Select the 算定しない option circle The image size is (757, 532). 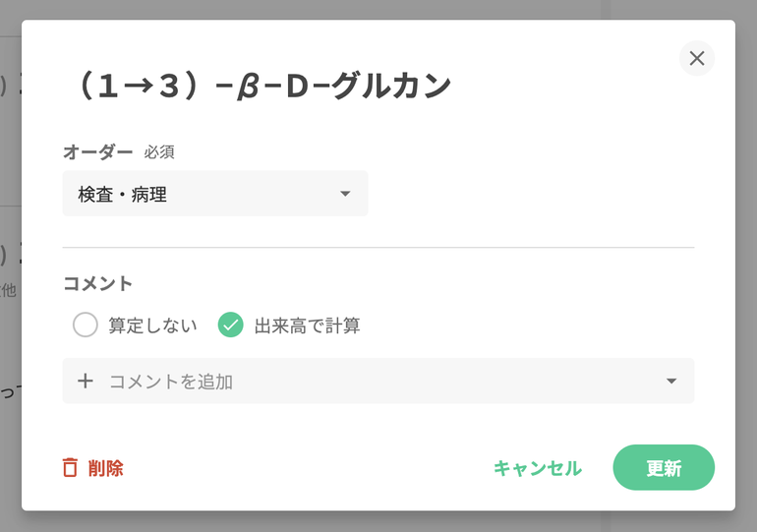coord(86,325)
